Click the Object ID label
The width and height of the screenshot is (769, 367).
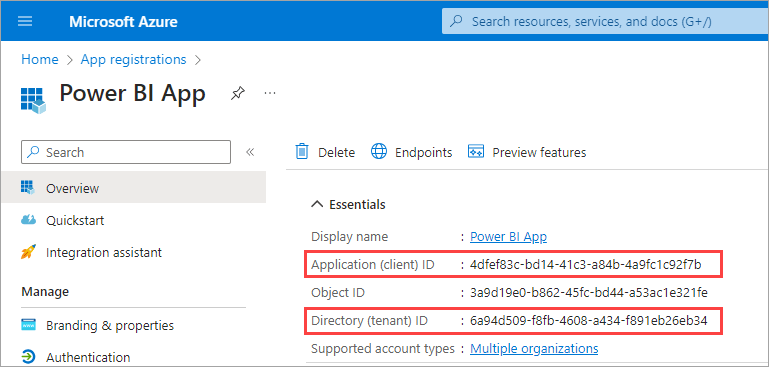[338, 293]
